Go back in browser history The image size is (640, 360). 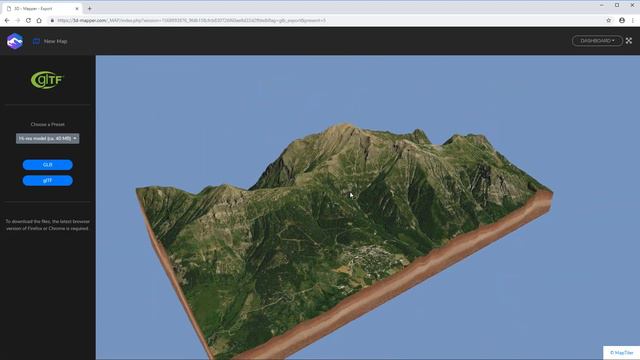[x=7, y=20]
